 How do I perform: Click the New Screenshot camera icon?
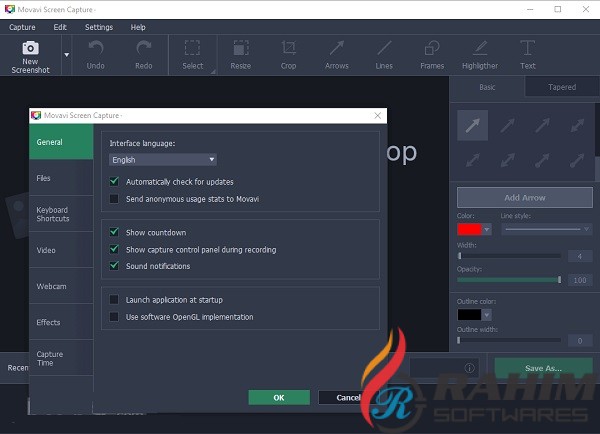click(30, 48)
